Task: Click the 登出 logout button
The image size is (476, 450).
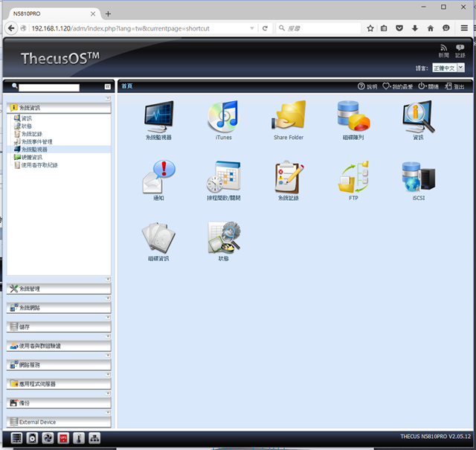Action: click(454, 86)
